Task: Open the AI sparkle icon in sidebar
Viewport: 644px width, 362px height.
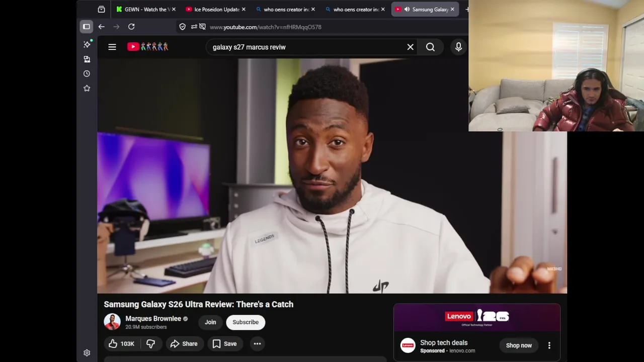Action: pos(87,44)
